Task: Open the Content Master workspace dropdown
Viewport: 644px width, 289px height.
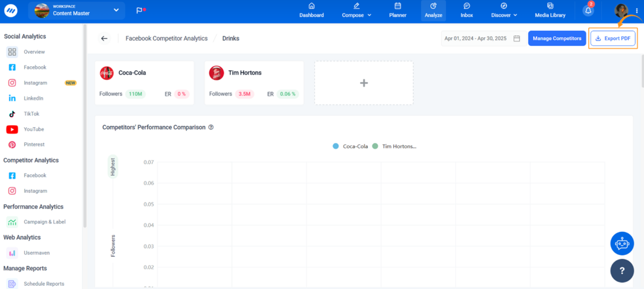Action: (77, 10)
